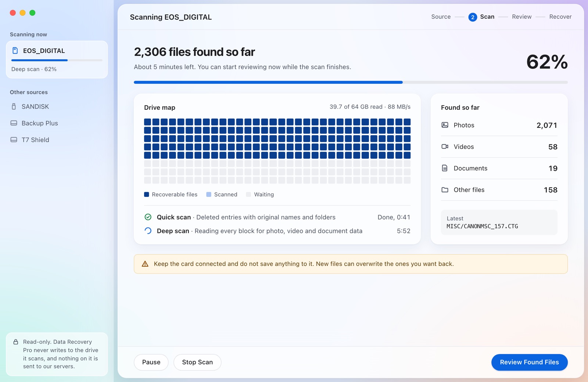Click the Deep scan 5:52 timer

tap(404, 231)
